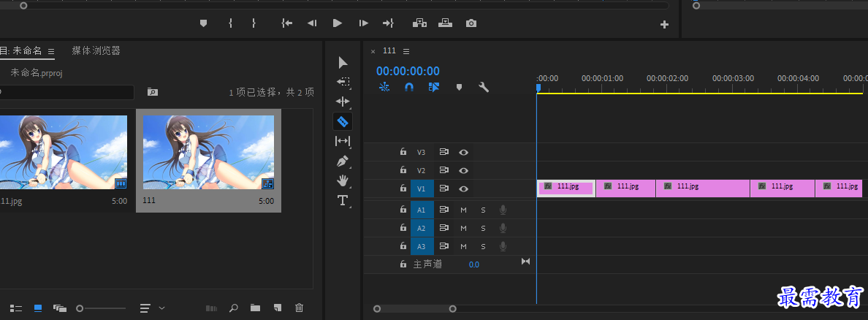Click the New Item icon
The width and height of the screenshot is (868, 320).
pos(278,308)
